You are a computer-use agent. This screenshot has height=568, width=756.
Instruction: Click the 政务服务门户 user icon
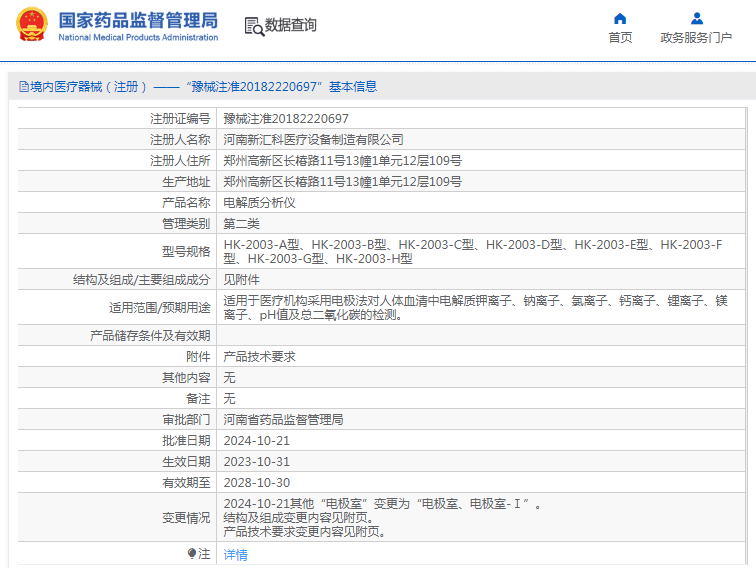coord(697,19)
